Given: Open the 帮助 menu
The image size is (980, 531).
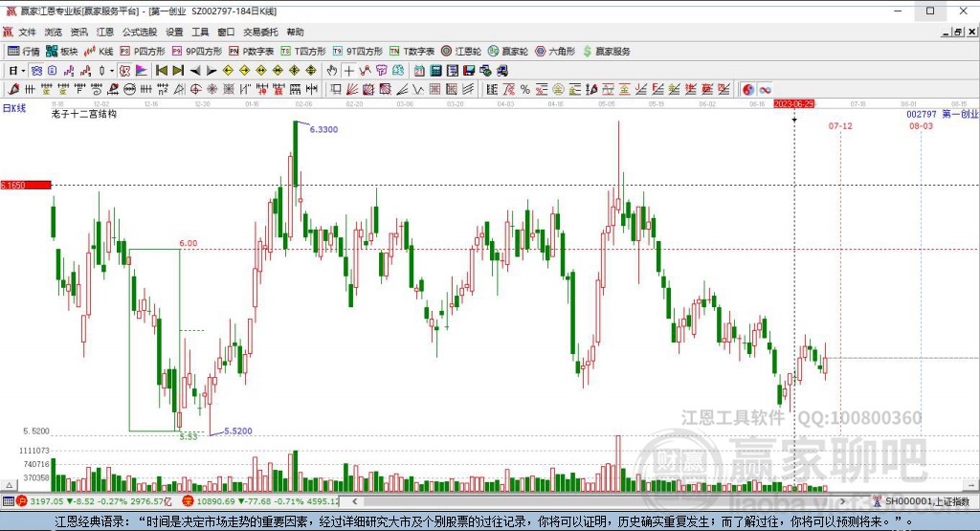Looking at the screenshot, I should (295, 32).
